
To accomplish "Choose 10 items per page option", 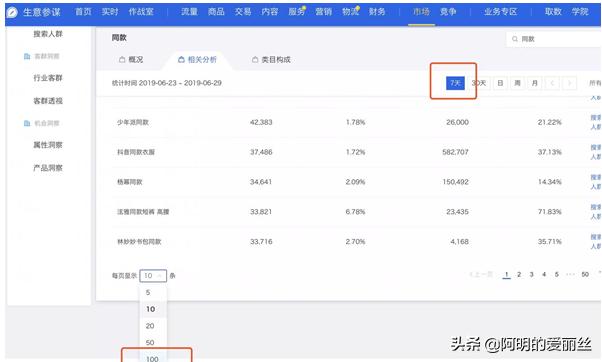I will pos(153,309).
